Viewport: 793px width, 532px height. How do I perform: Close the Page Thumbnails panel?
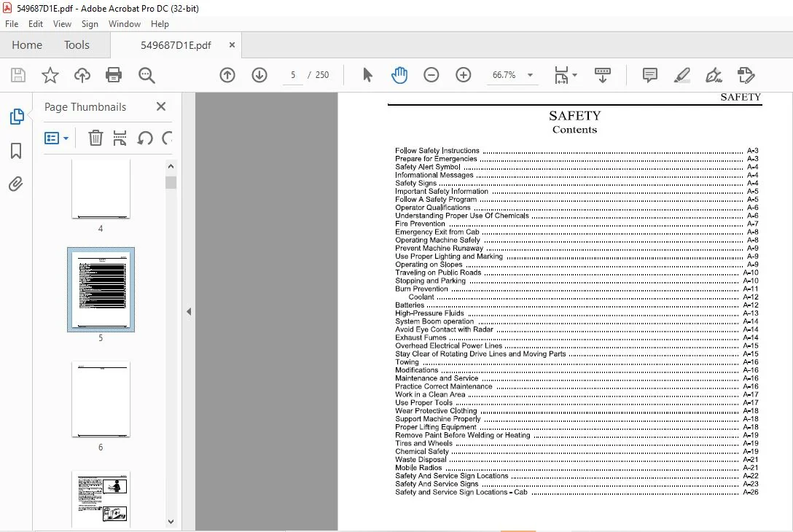[161, 106]
